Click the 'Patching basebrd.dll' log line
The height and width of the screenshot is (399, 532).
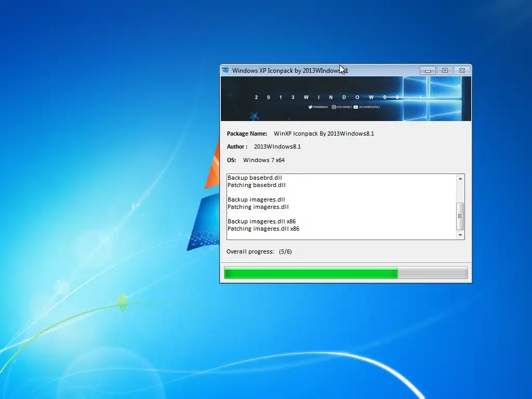257,185
